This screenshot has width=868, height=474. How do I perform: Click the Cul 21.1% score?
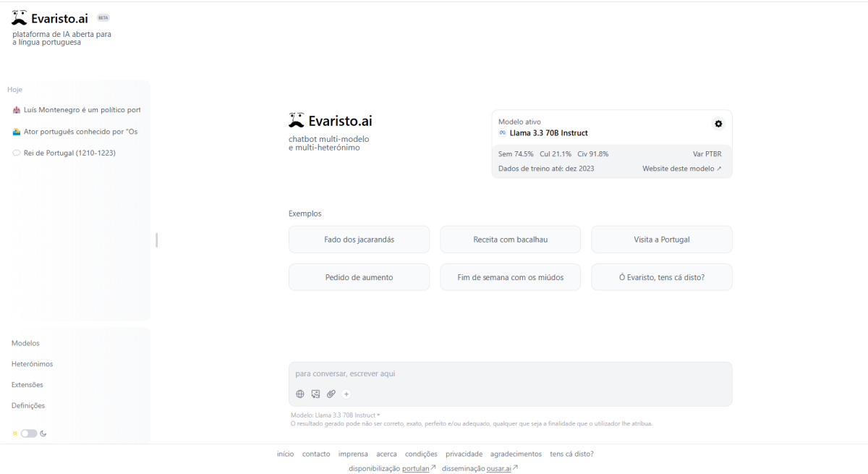pos(556,154)
